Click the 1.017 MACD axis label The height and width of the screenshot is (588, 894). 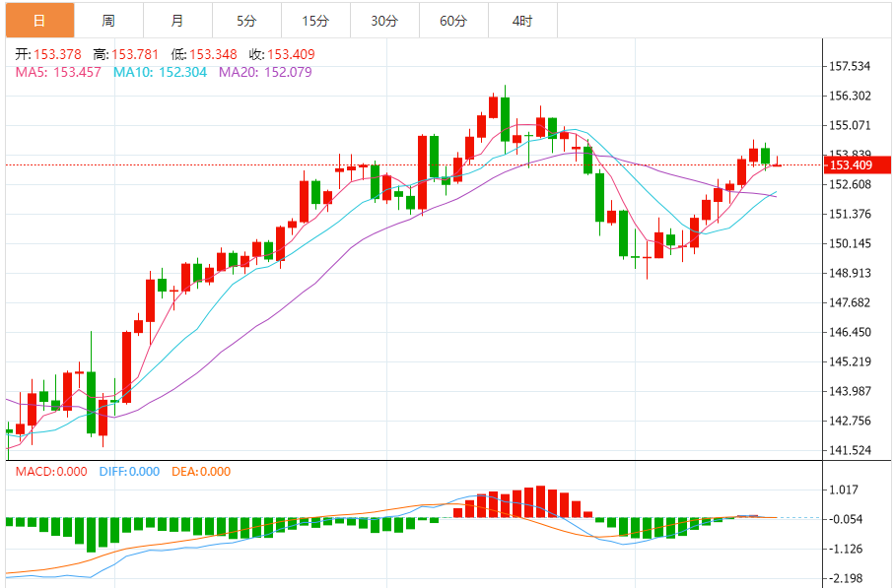pos(846,490)
